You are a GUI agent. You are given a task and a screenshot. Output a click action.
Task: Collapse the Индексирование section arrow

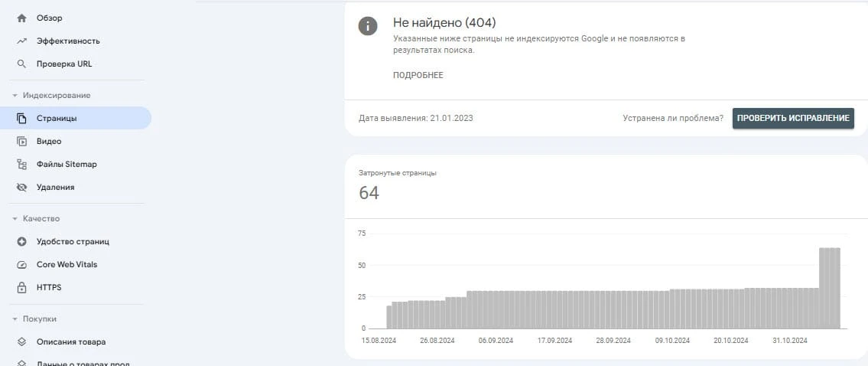pyautogui.click(x=15, y=96)
